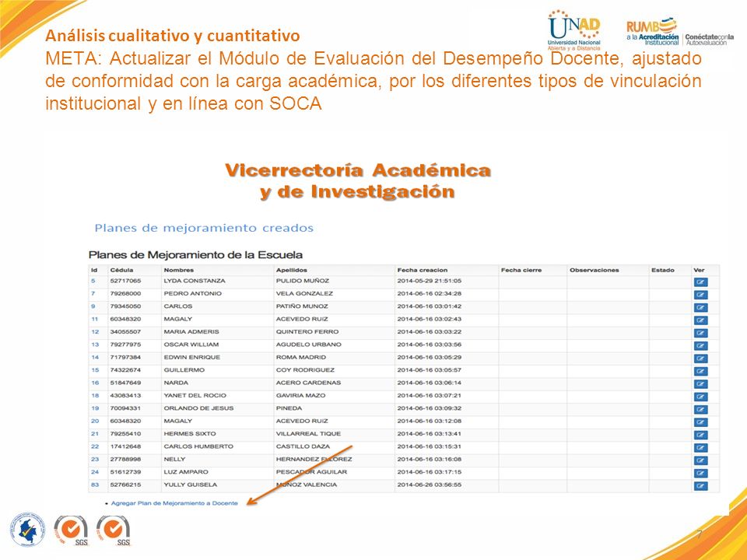The image size is (747, 560).
Task: Select id link 21 for Hermes Sixto
Action: coord(95,434)
